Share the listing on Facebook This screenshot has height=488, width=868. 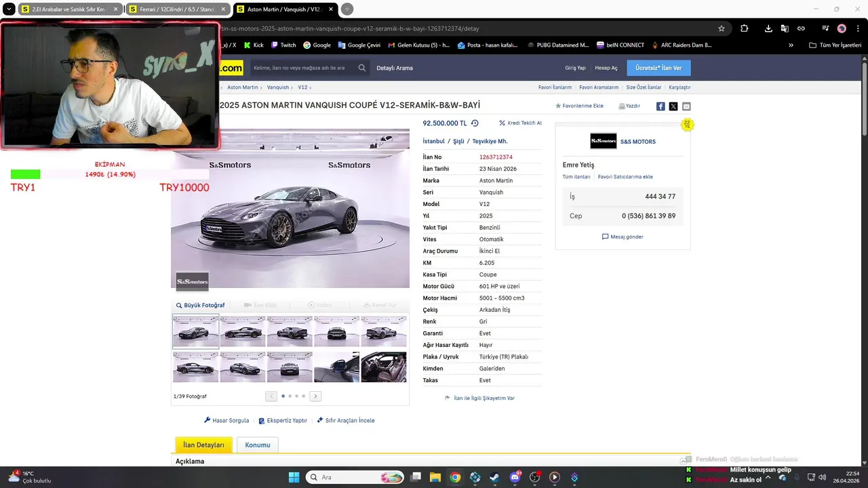tap(660, 106)
